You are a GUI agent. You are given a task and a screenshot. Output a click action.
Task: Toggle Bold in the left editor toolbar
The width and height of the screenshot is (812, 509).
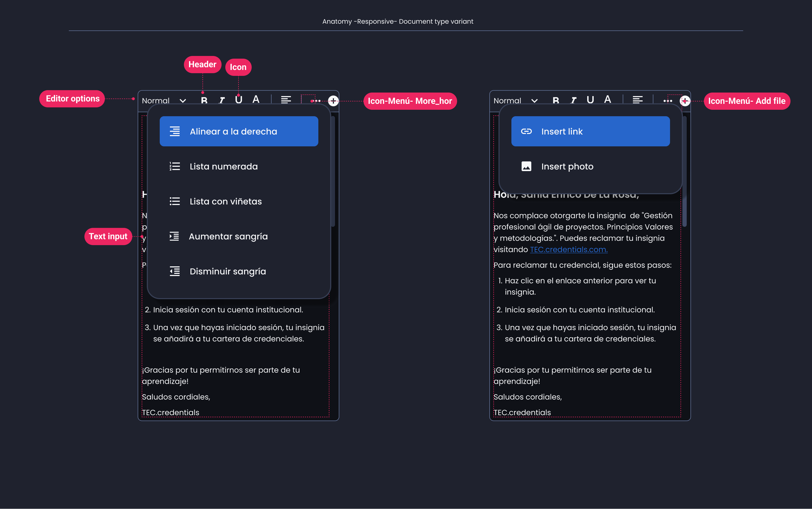(204, 100)
